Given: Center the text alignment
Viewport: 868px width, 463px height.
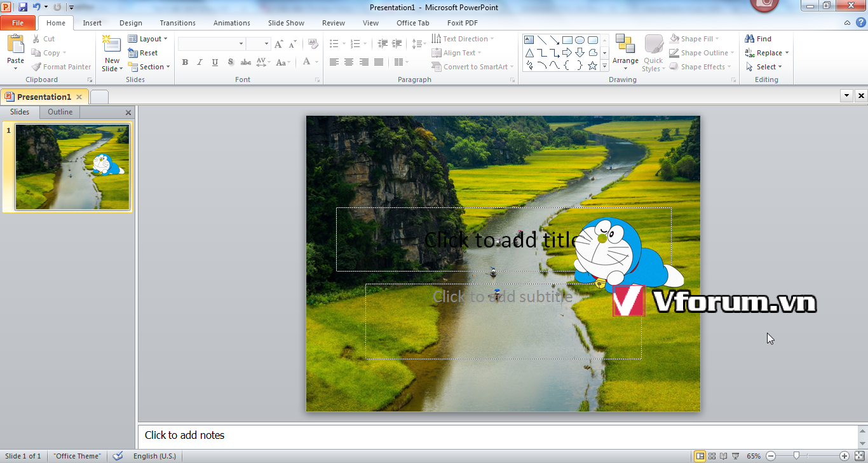Looking at the screenshot, I should click(349, 62).
